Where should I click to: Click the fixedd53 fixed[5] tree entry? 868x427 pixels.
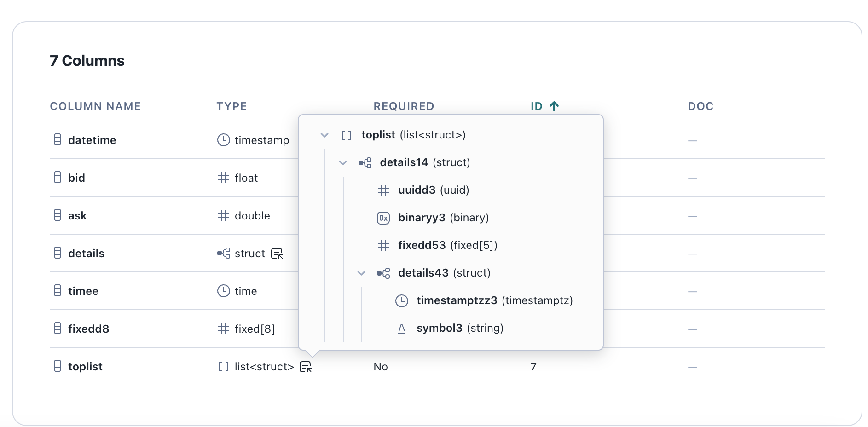(447, 245)
